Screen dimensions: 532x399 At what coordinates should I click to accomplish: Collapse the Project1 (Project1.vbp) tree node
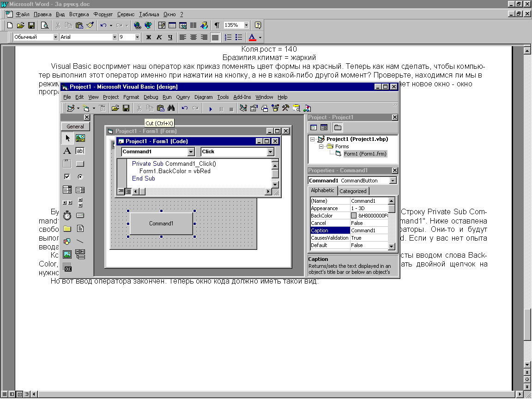tap(313, 139)
